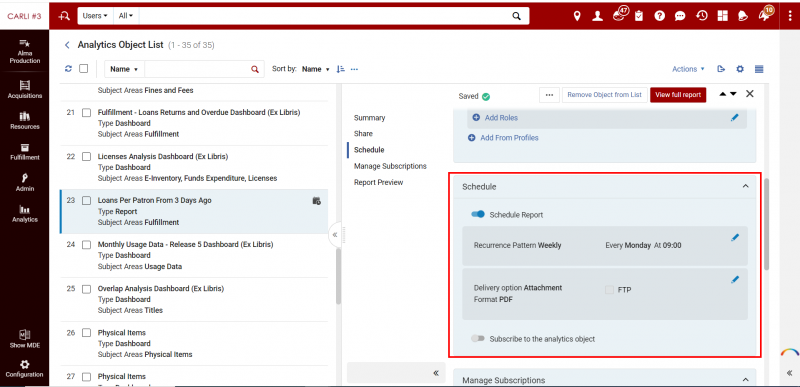The height and width of the screenshot is (387, 800).
Task: Switch the list view layout icon
Action: coord(759,69)
